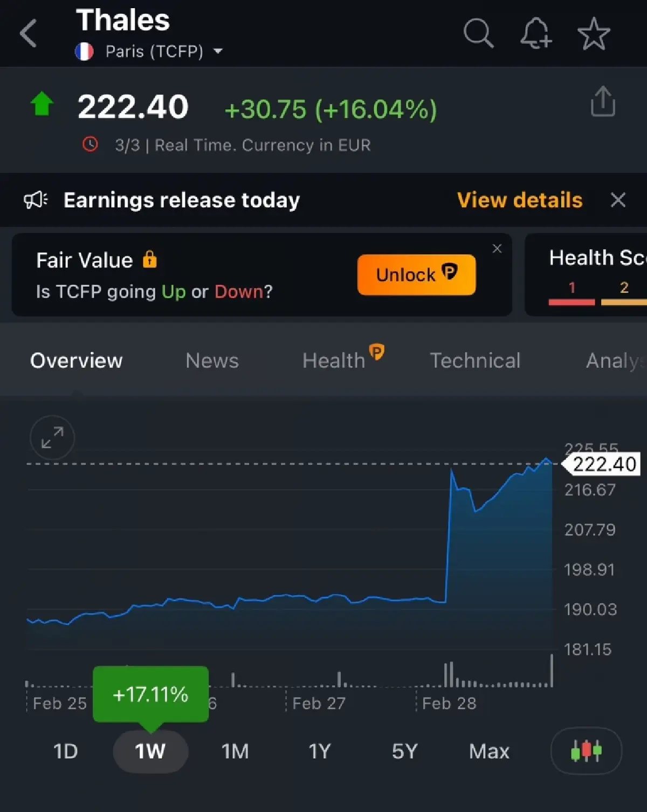
Task: Open the Technical tab
Action: tap(475, 361)
